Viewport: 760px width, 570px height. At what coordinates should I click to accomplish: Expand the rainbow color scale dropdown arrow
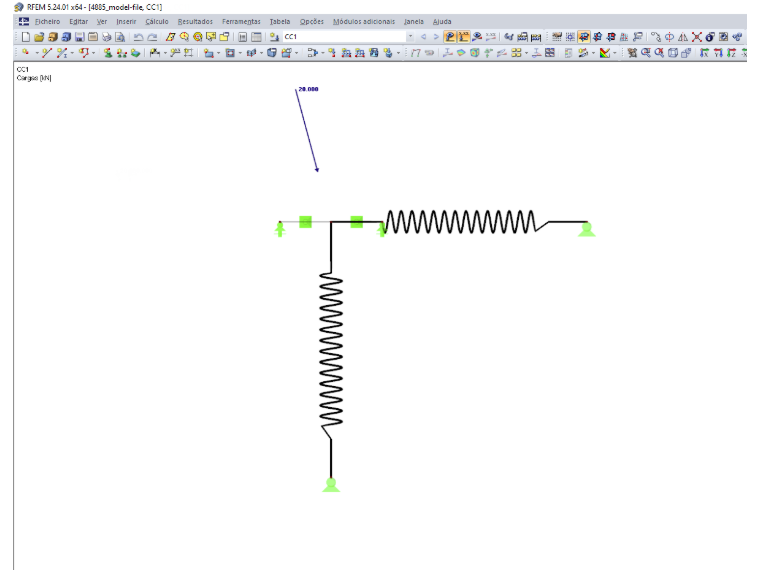[x=615, y=53]
